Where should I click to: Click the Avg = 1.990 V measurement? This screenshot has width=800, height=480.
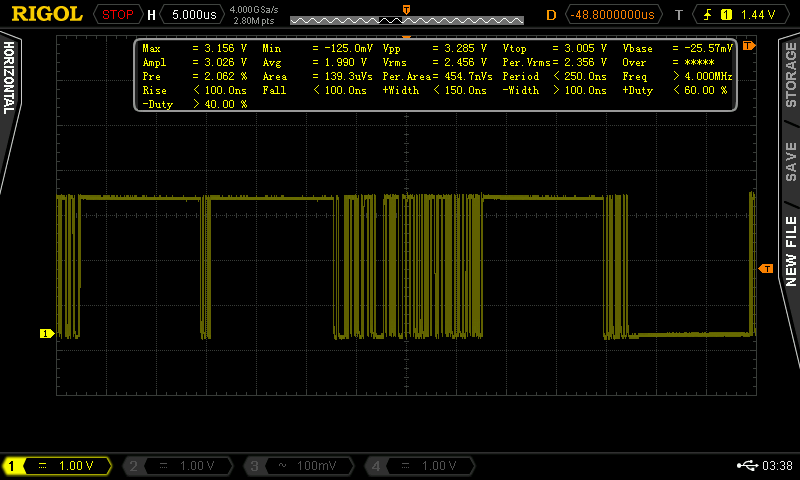[315, 62]
